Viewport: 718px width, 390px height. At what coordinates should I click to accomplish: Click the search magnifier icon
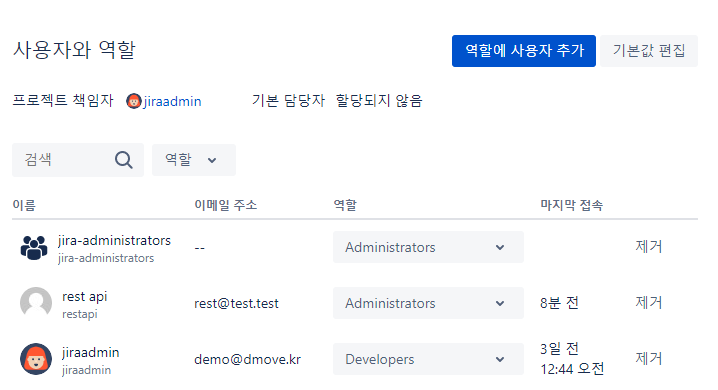[x=124, y=160]
